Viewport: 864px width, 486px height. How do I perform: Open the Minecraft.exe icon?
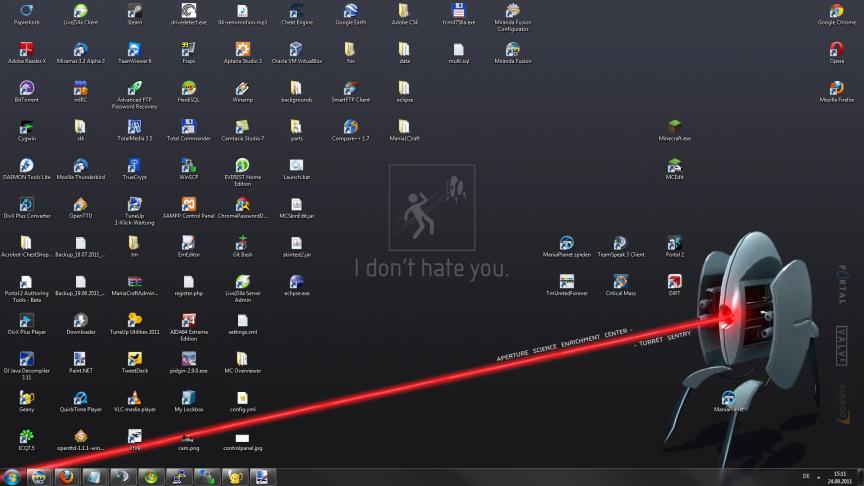tap(674, 131)
